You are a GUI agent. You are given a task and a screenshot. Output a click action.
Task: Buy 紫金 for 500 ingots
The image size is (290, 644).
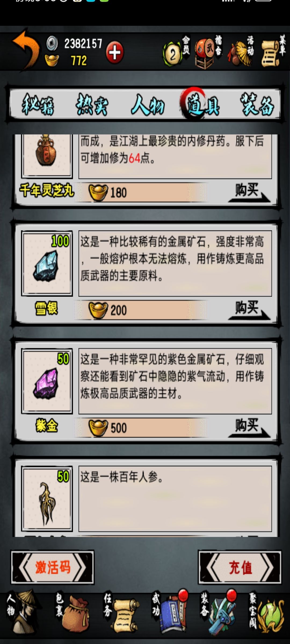pyautogui.click(x=249, y=428)
